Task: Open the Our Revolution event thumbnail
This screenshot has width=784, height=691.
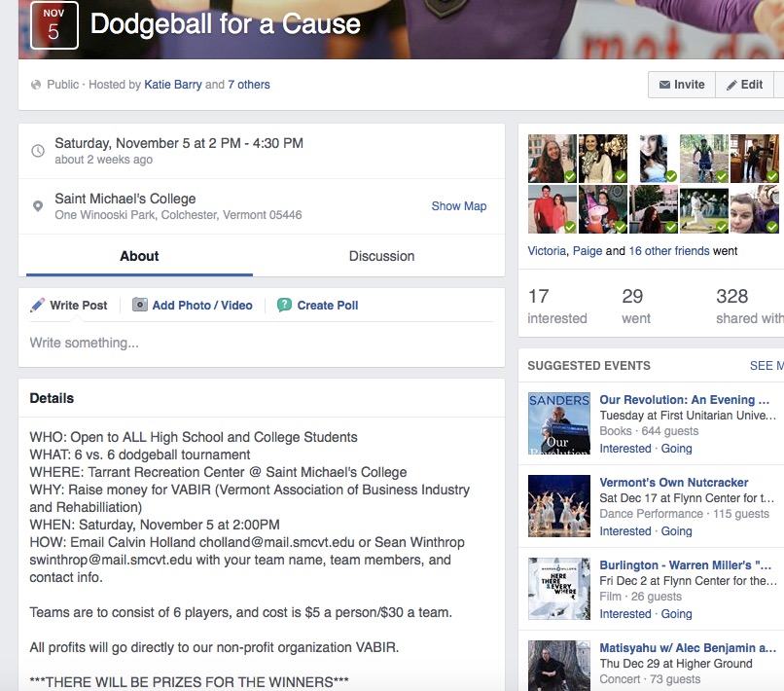Action: [x=559, y=423]
